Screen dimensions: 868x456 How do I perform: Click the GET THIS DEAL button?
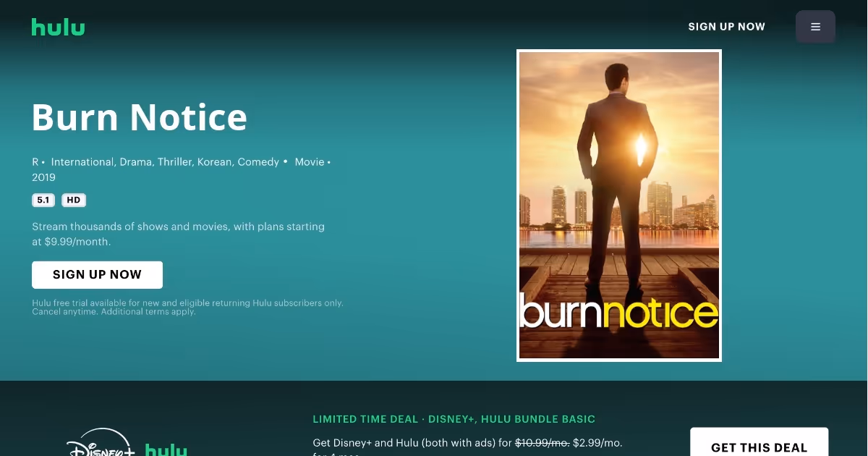(759, 443)
